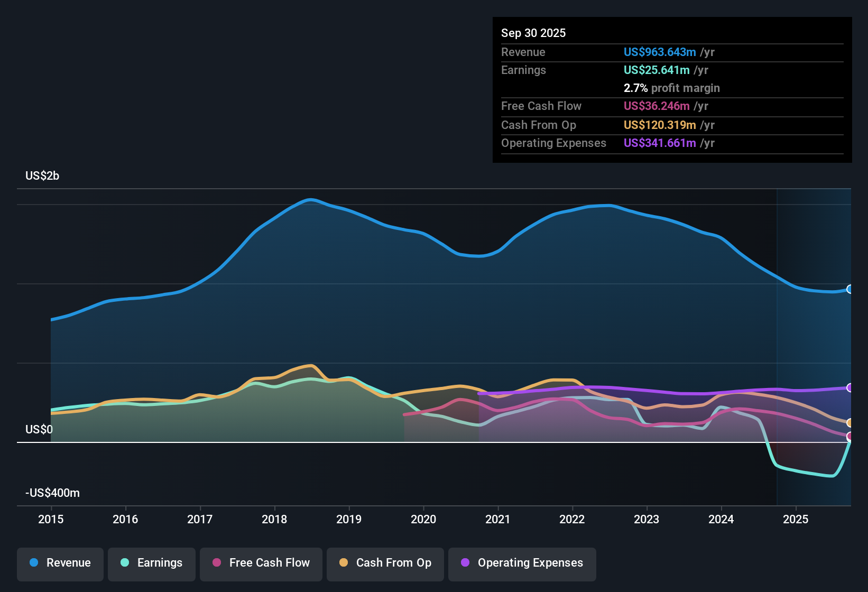The width and height of the screenshot is (868, 592).
Task: Click the US$963.643m revenue value
Action: (x=659, y=52)
